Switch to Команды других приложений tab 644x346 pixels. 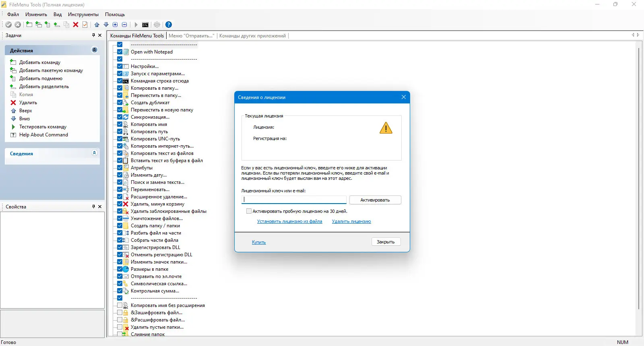(252, 36)
